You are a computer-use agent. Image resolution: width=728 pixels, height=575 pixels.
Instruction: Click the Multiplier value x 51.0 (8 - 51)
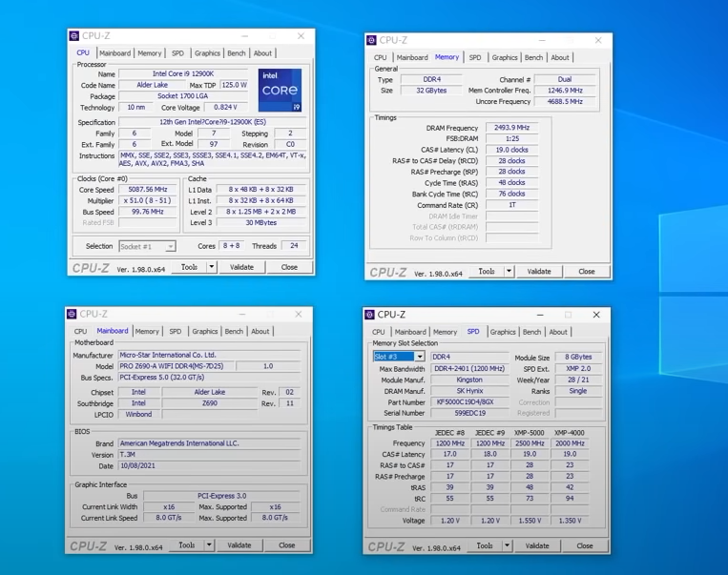[148, 200]
